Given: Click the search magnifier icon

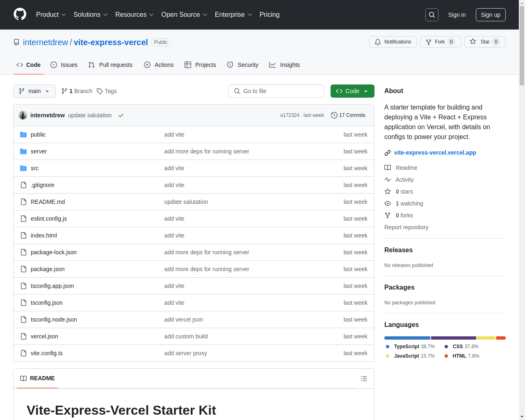Looking at the screenshot, I should coord(432,15).
